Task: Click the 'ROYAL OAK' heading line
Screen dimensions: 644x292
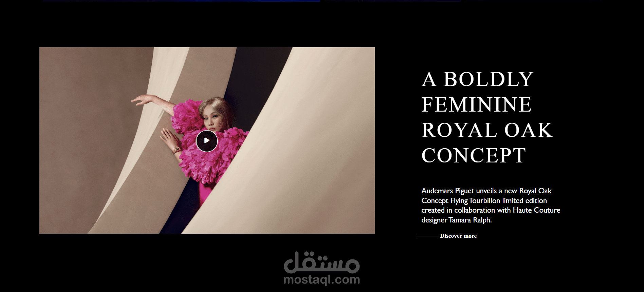Action: (487, 130)
